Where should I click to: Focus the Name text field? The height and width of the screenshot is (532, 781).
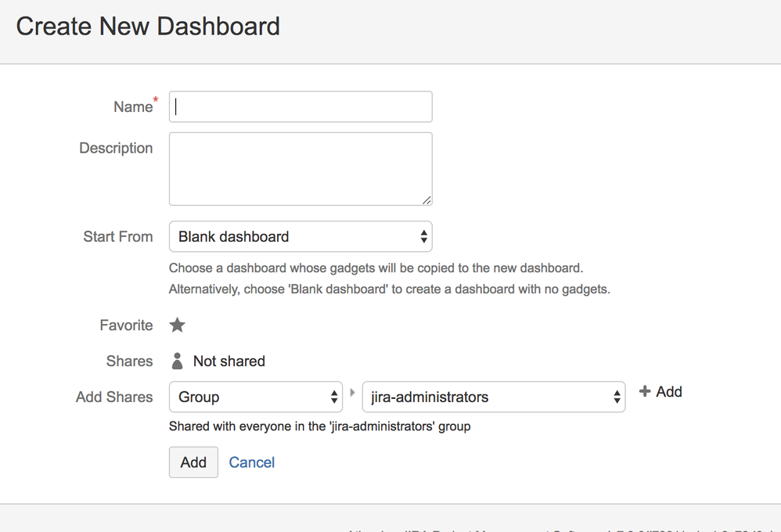(x=301, y=106)
